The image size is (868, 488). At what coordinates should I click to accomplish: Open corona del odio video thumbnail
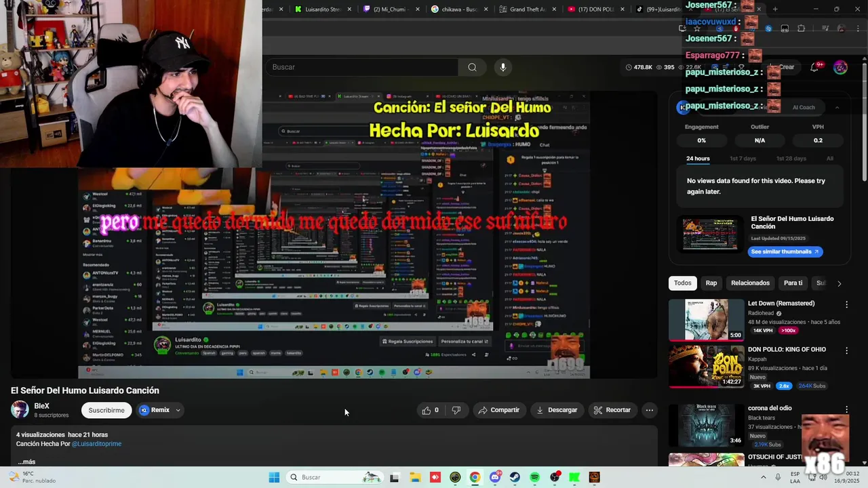point(707,425)
